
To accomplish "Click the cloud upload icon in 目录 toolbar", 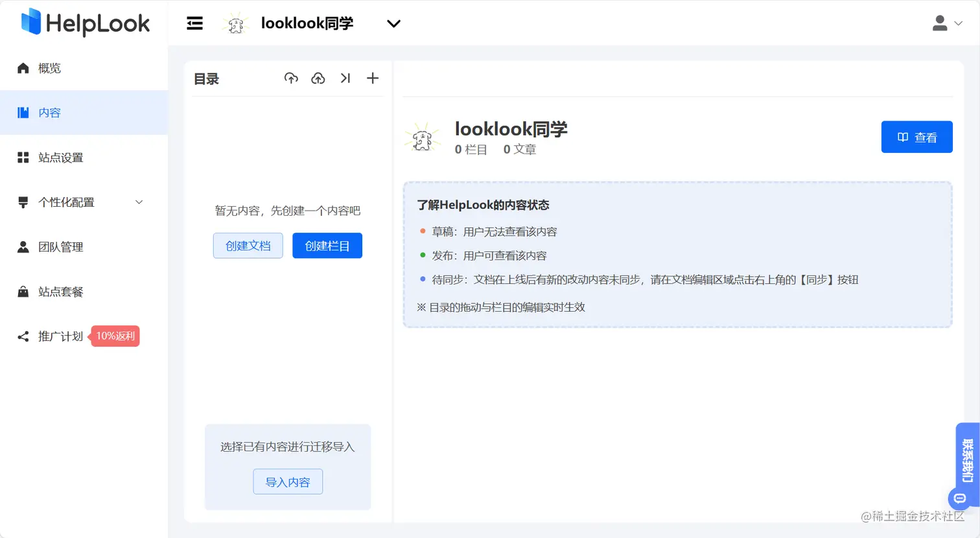I will 318,78.
